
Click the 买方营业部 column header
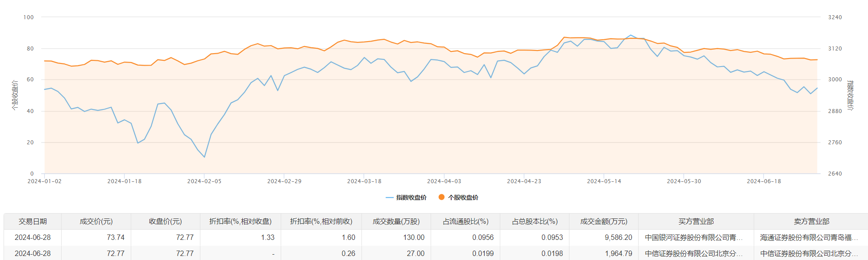pos(696,222)
